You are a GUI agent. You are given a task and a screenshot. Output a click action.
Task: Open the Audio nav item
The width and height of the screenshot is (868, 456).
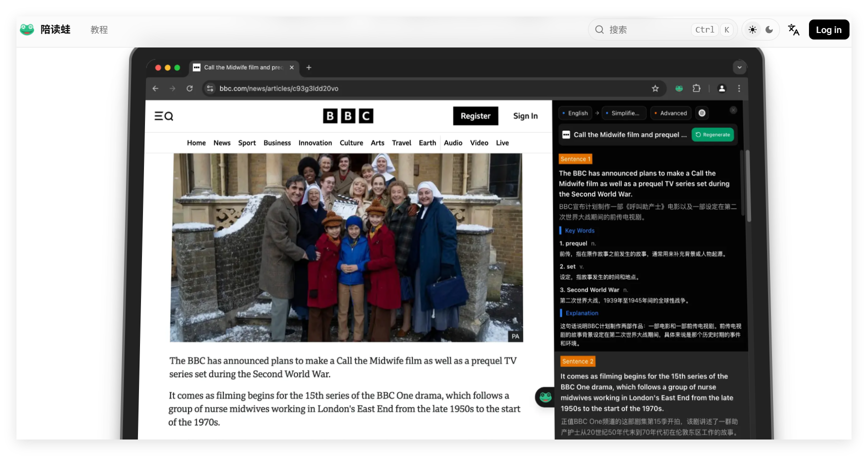pyautogui.click(x=453, y=143)
